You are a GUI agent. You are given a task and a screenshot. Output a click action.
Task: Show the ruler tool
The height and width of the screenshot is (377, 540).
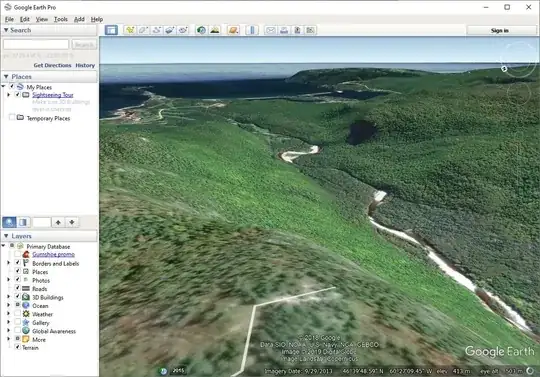(x=252, y=30)
